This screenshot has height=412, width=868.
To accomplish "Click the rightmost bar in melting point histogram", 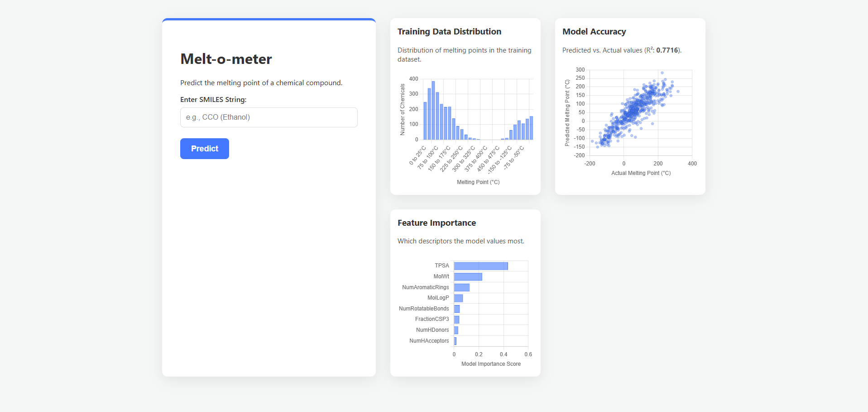I will pos(531,128).
